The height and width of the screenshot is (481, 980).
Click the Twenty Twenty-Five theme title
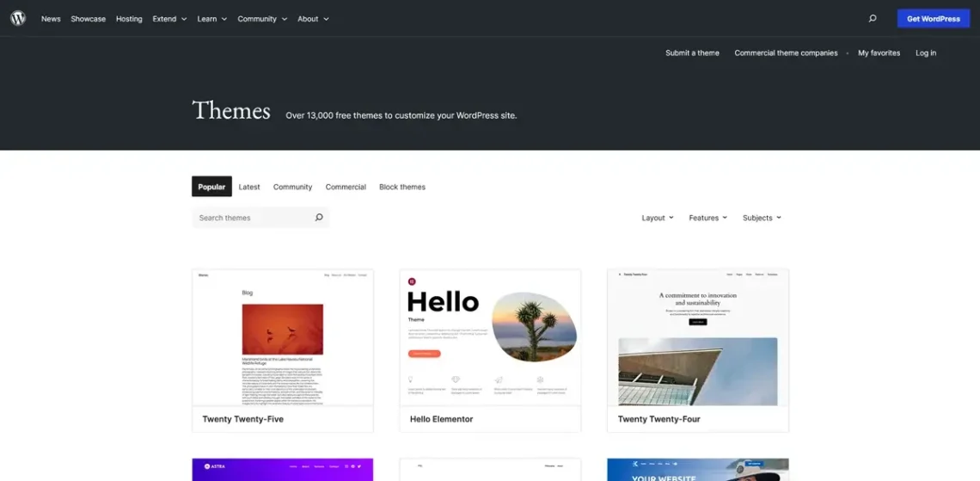pos(243,419)
